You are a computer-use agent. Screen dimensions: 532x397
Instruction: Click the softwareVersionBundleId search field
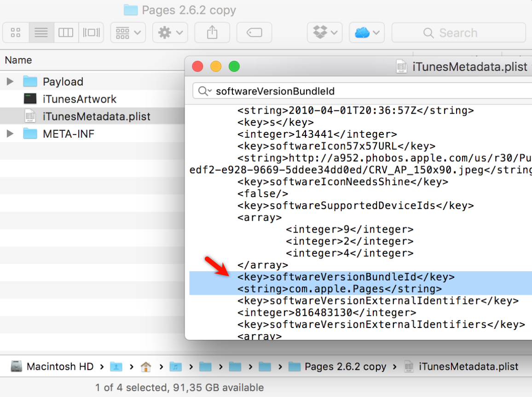click(x=362, y=91)
